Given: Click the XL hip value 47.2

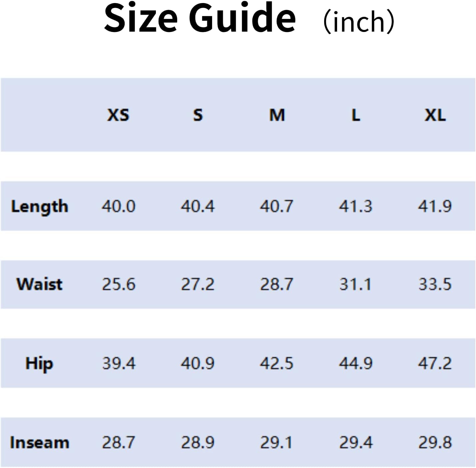Looking at the screenshot, I should tap(435, 363).
